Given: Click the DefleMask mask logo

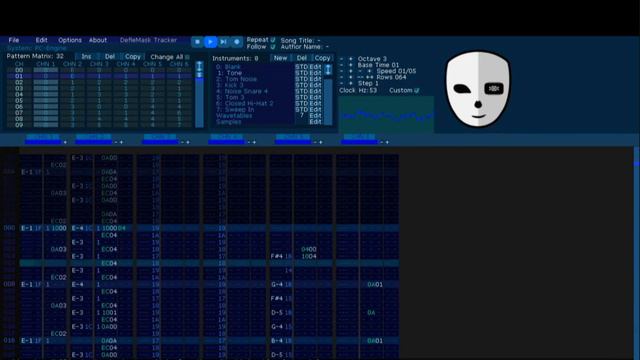Looking at the screenshot, I should click(478, 89).
